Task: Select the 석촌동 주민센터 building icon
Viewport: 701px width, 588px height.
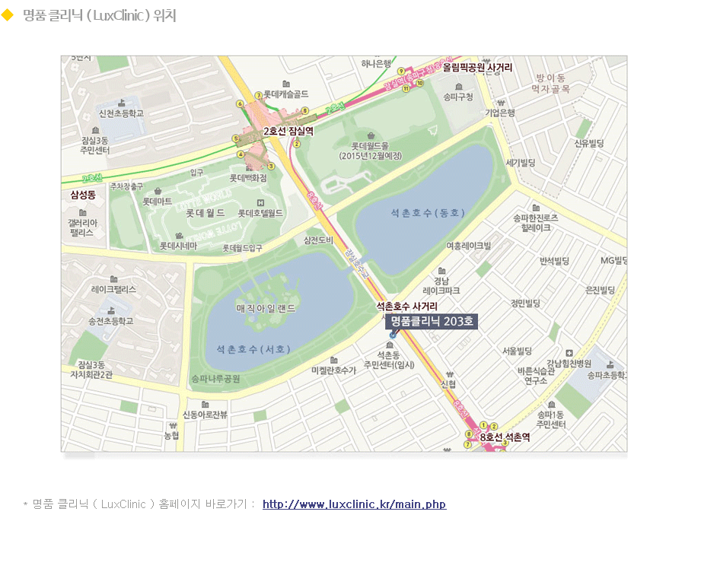Action: [390, 345]
